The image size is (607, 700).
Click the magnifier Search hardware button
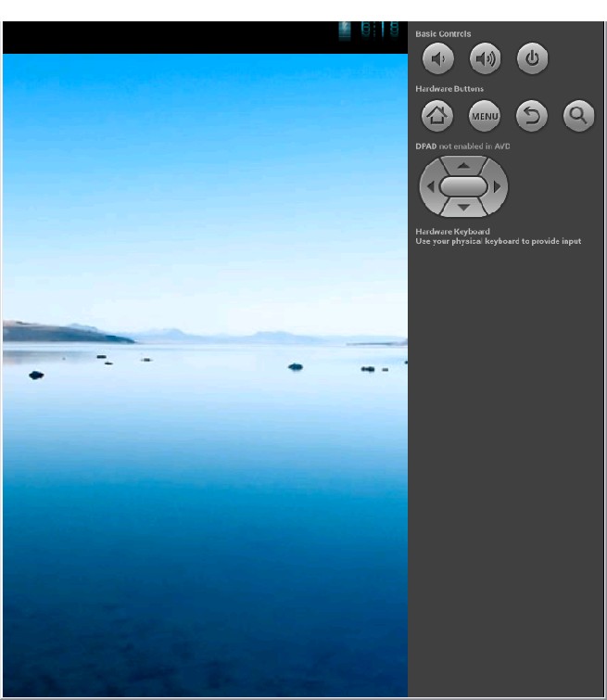coord(577,116)
